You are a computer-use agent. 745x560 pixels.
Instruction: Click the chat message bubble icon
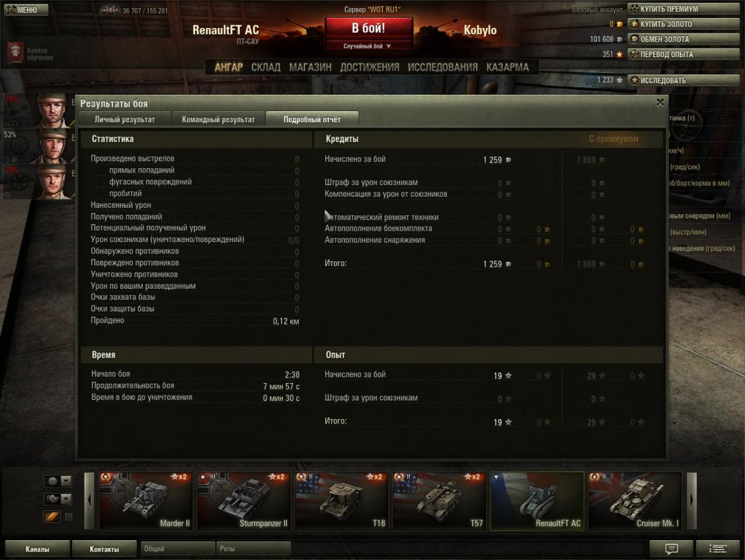671,549
